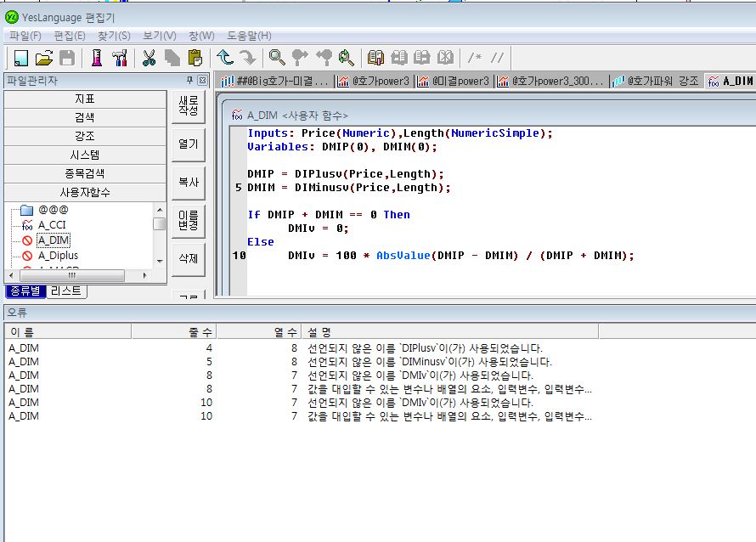The image size is (756, 542).
Task: Open the 보기(V) menu
Action: pos(160,36)
